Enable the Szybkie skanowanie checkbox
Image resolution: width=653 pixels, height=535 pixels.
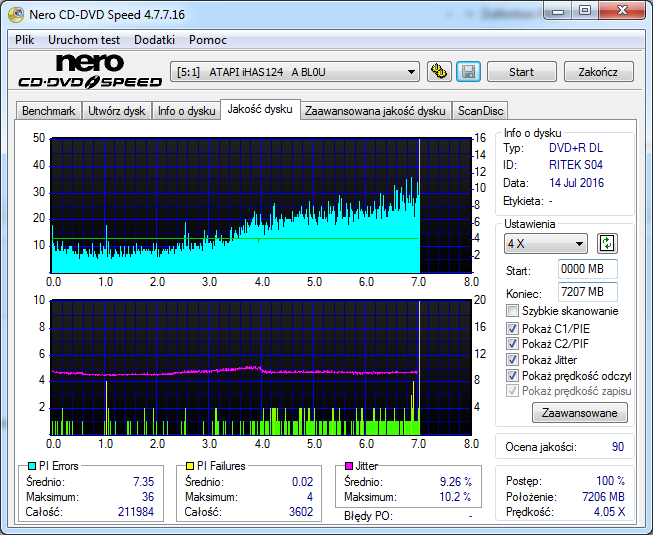coord(512,311)
